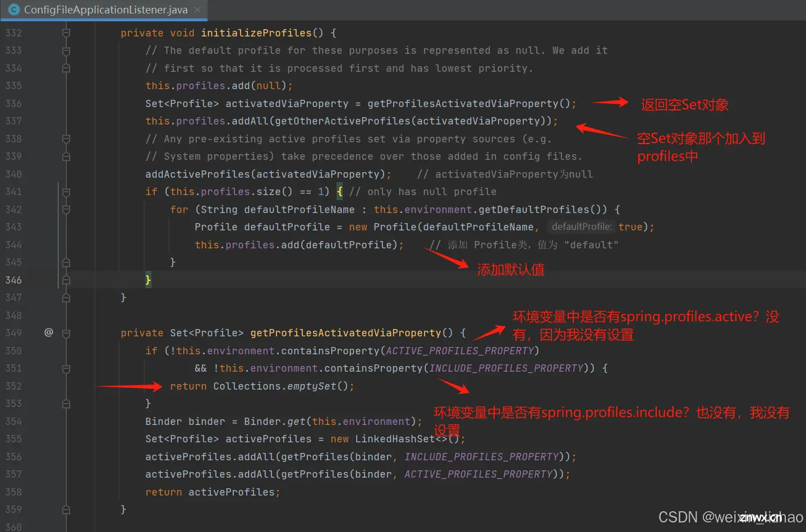The width and height of the screenshot is (806, 532).
Task: Click line number 352 in gutter
Action: click(x=13, y=386)
